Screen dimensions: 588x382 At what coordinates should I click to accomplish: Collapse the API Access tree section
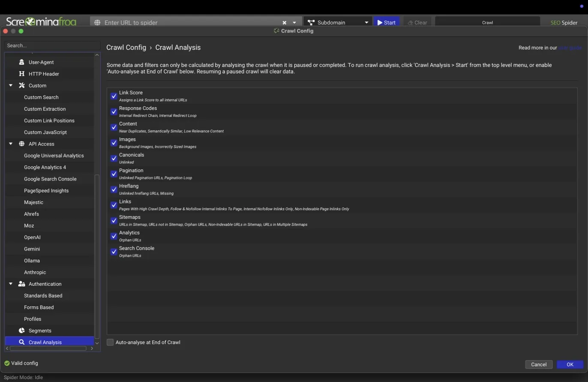(11, 144)
